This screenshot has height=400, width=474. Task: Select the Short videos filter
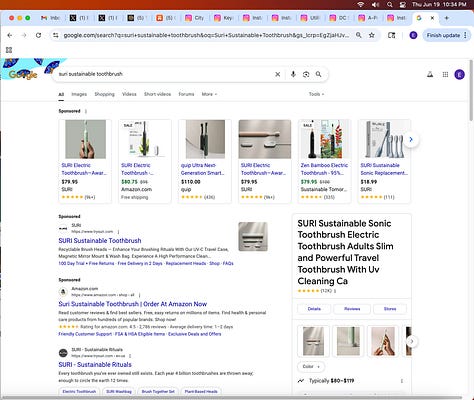[157, 94]
